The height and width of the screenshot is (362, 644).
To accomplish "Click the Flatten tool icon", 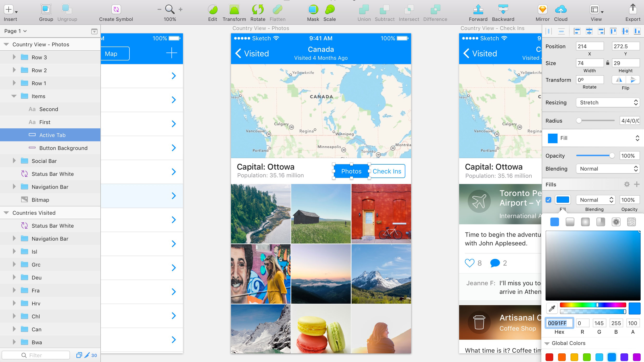I will tap(278, 9).
